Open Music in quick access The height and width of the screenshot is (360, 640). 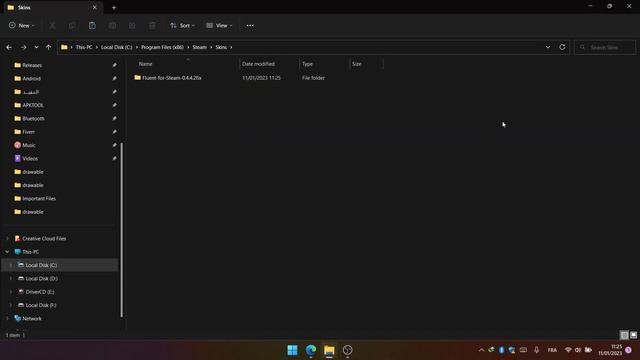[29, 145]
